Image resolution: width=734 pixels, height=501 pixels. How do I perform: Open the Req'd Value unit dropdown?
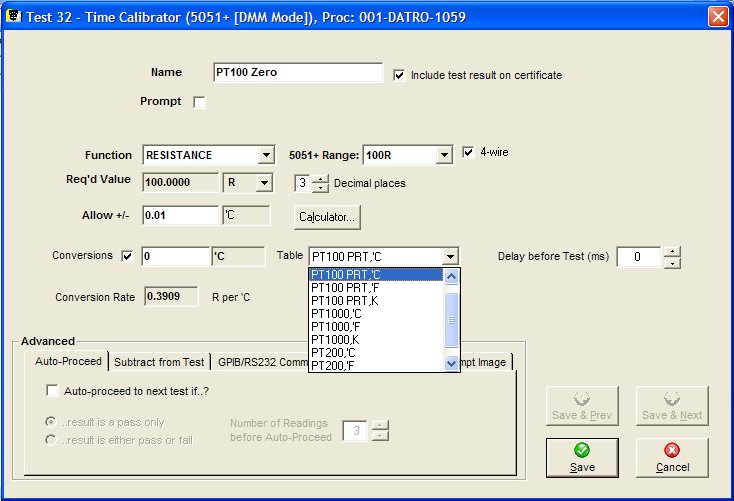264,183
